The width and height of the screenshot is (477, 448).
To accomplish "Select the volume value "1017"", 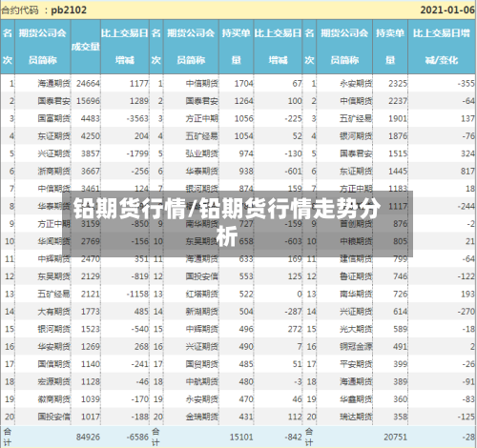I will (x=91, y=417).
